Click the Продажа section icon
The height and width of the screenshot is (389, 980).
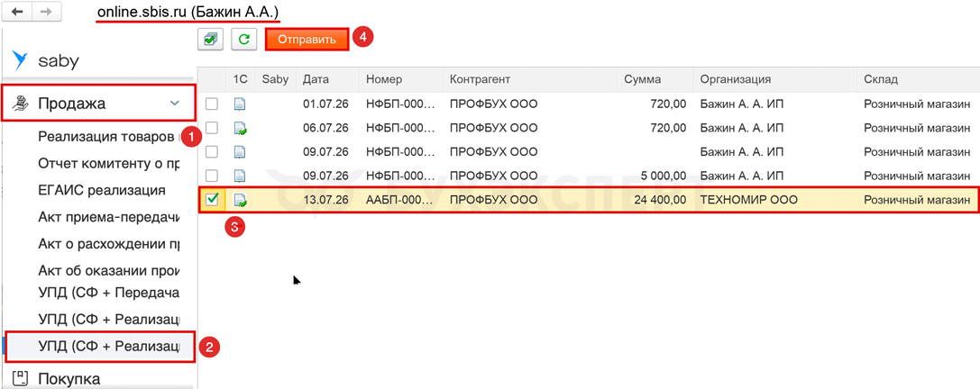coord(22,103)
